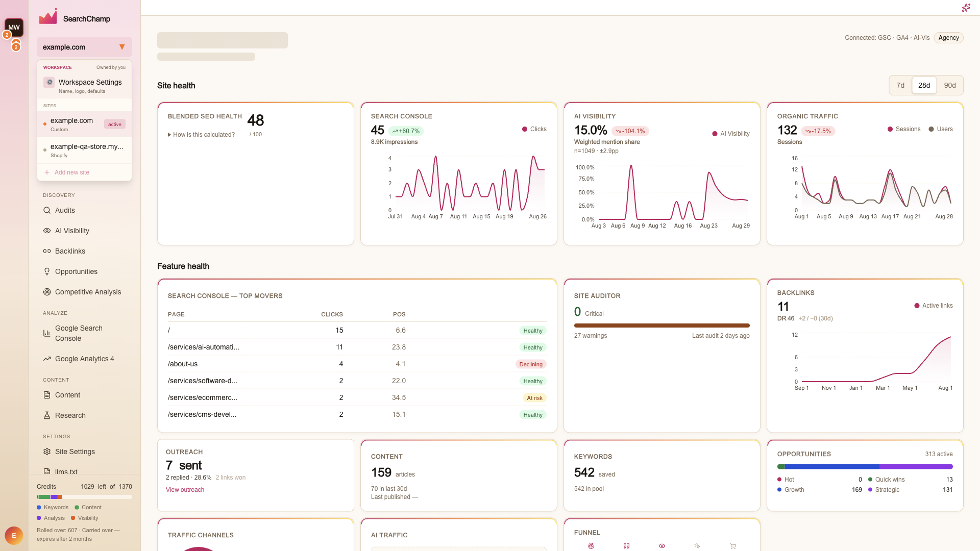980x551 pixels.
Task: Toggle the Users series in Organic Traffic
Action: [941, 129]
